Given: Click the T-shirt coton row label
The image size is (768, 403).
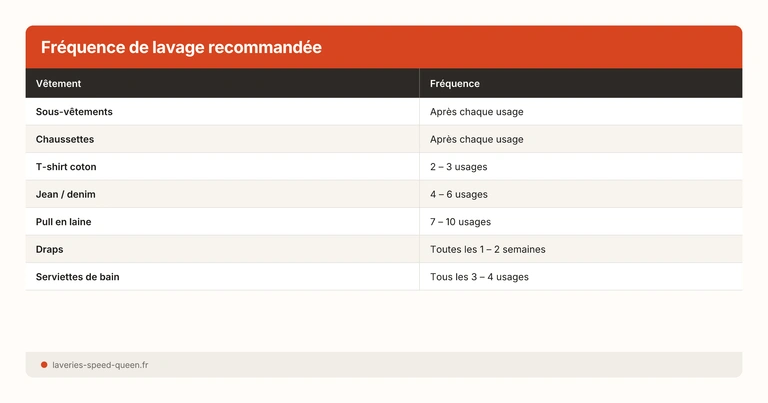Looking at the screenshot, I should [x=66, y=167].
